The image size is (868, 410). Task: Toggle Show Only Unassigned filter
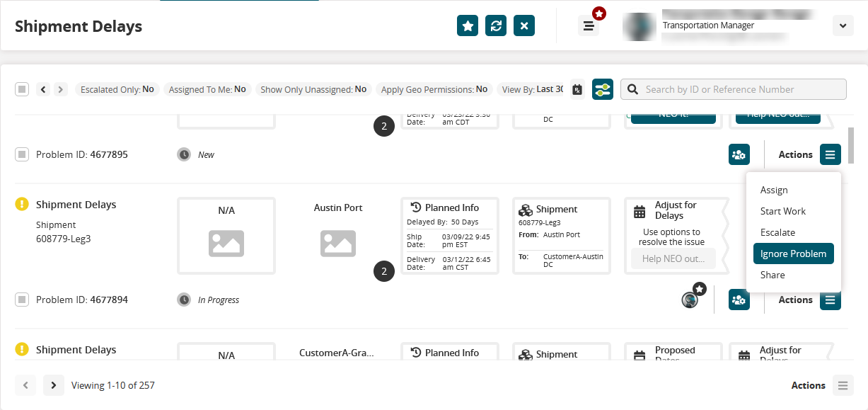point(313,89)
